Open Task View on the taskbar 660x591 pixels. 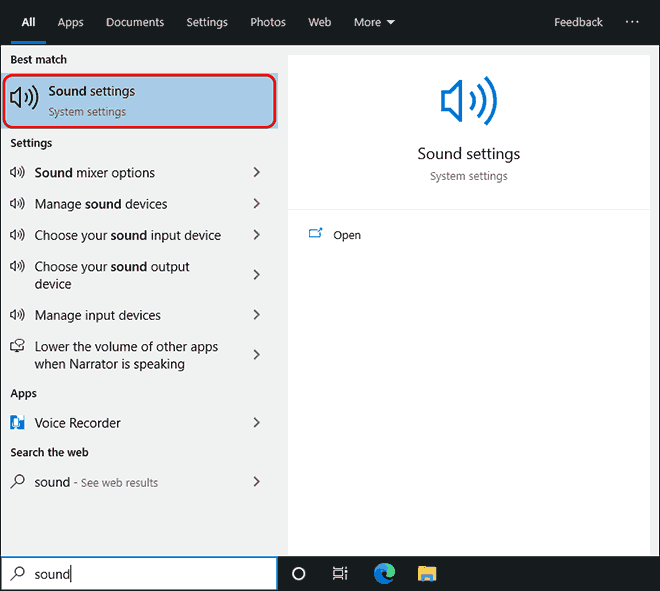340,573
